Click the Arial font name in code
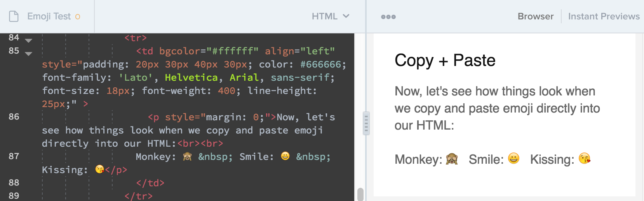This screenshot has height=201, width=644. 244,78
